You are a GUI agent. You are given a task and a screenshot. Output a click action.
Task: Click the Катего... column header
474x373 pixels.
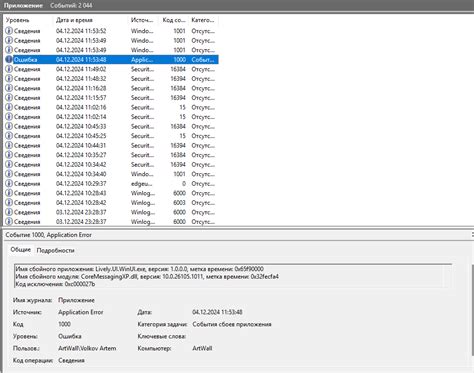tap(203, 20)
